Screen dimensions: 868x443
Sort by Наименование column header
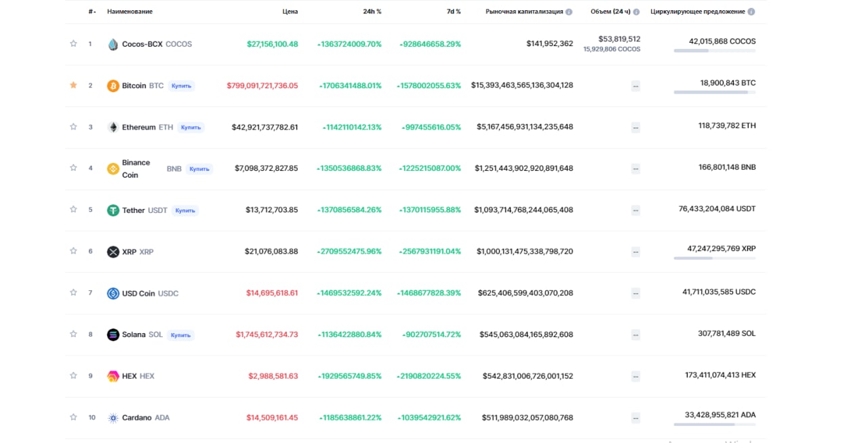click(130, 12)
